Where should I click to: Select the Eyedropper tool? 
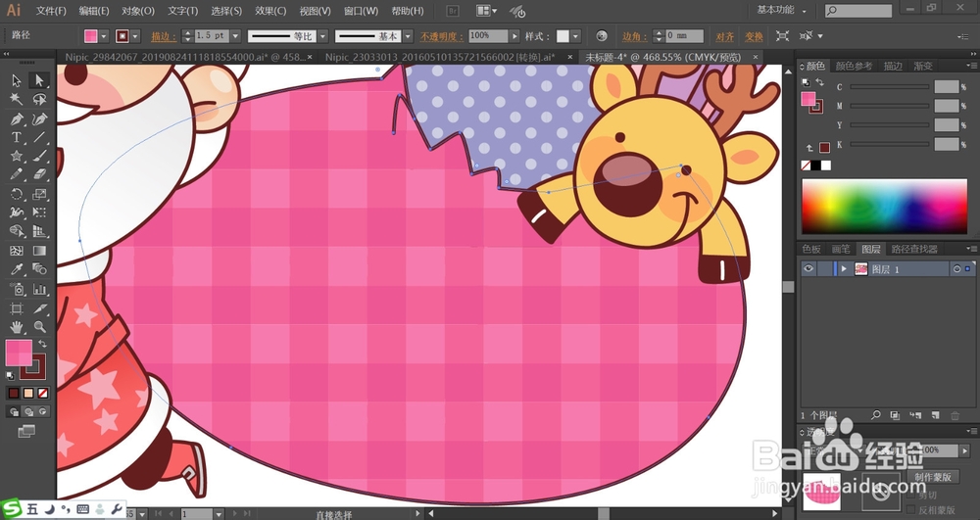point(17,269)
